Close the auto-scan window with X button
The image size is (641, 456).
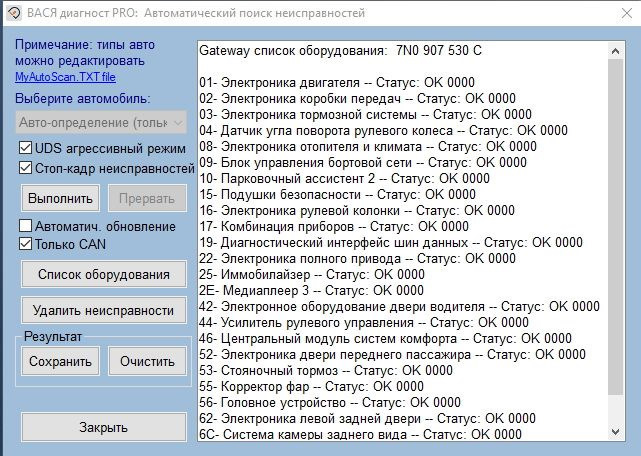[626, 13]
